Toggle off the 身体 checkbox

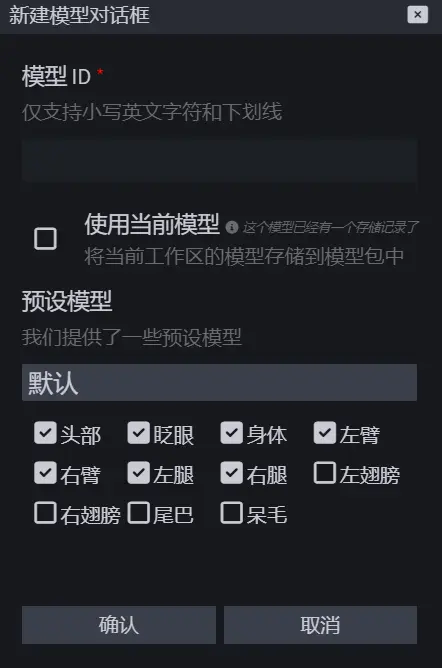pyautogui.click(x=232, y=433)
